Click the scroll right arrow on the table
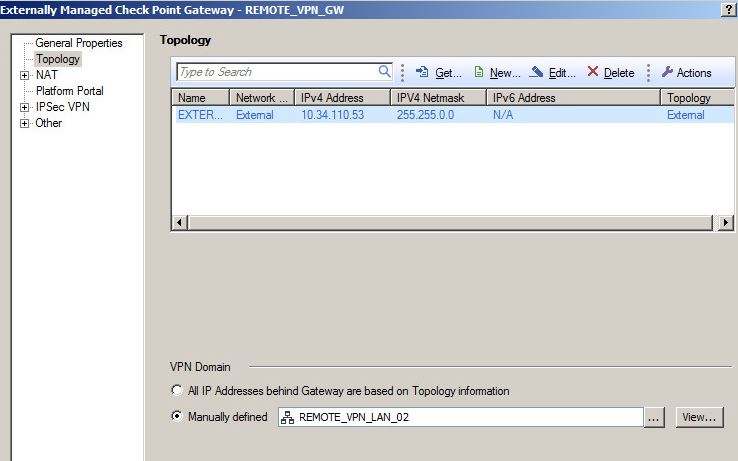Viewport: 738px width, 461px height. point(726,222)
